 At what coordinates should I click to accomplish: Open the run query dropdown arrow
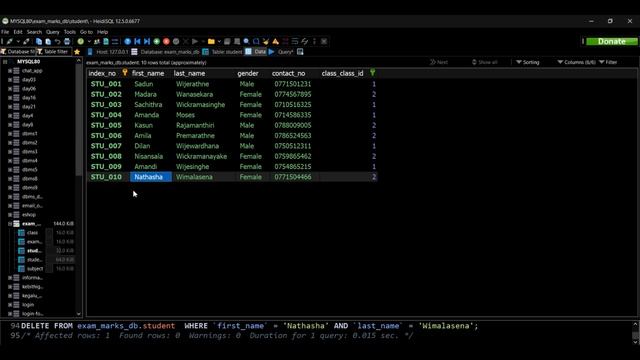click(203, 41)
